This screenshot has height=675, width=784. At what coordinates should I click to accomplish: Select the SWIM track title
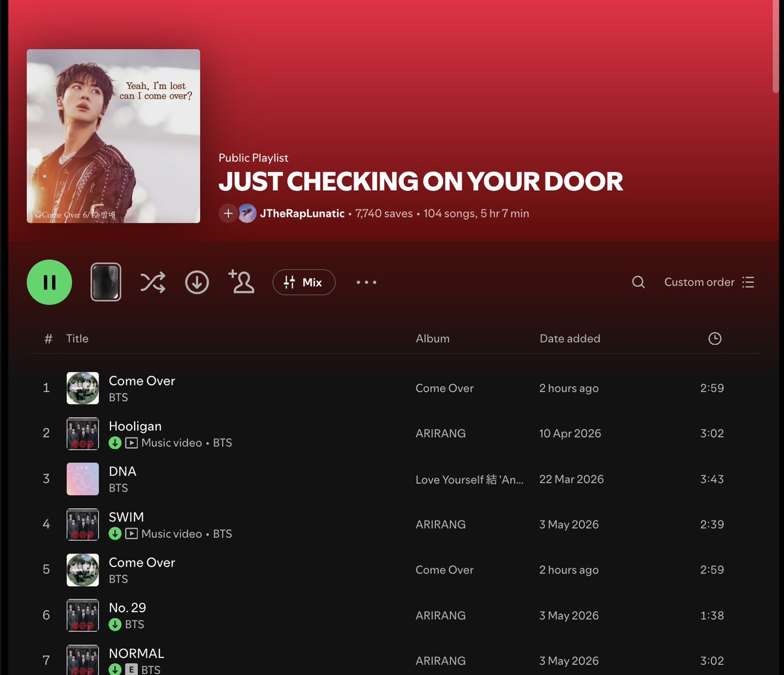[126, 517]
